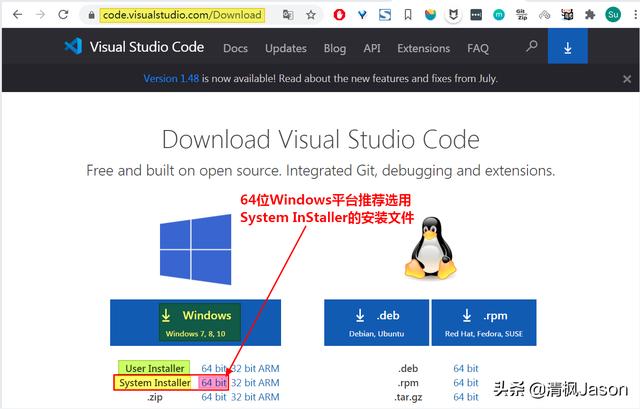
Task: Click the bookmark-shaped extension icon
Action: (x=408, y=15)
